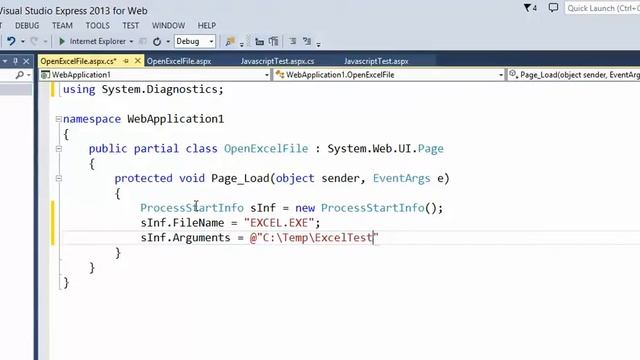Click the Undo arrow icon

11,41
